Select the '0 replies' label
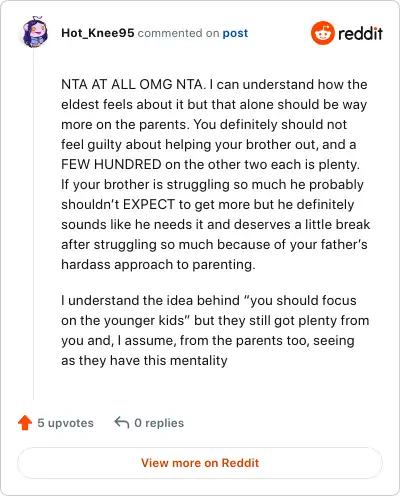This screenshot has width=400, height=496. [x=159, y=423]
